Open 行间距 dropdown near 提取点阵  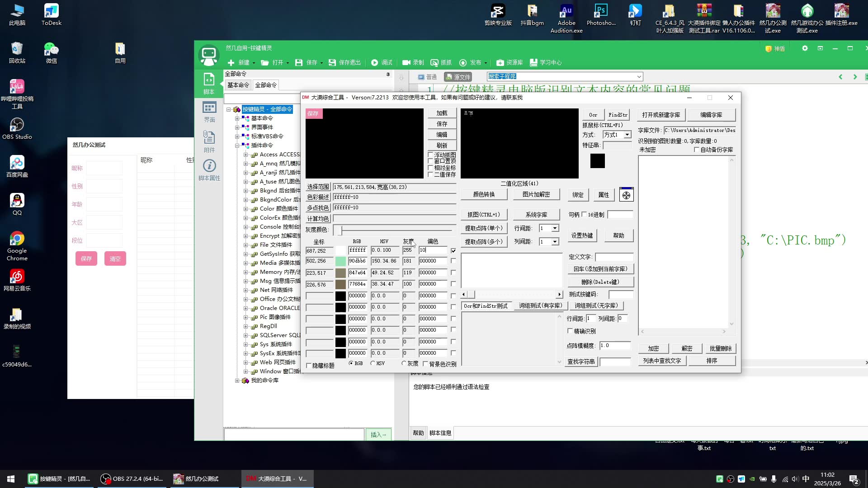pyautogui.click(x=555, y=228)
